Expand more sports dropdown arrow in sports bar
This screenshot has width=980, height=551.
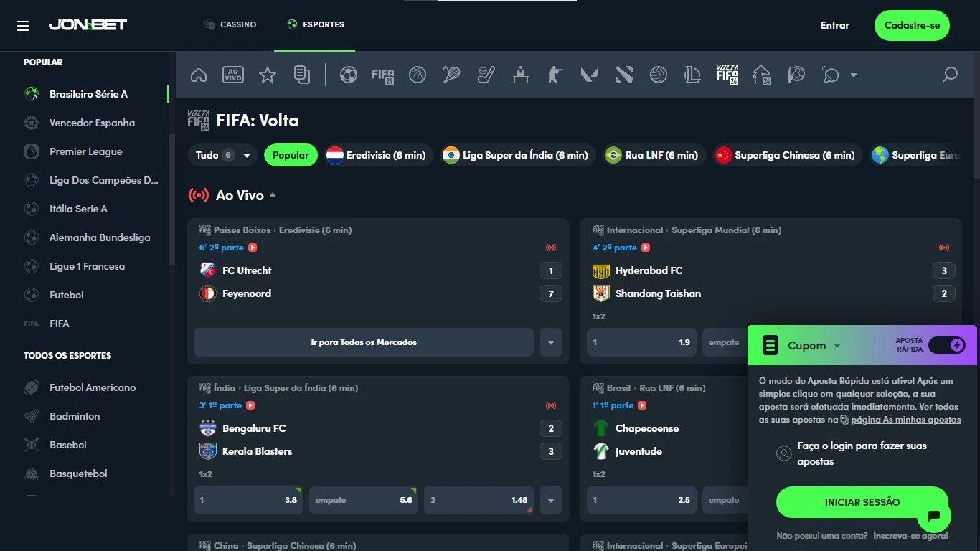854,75
